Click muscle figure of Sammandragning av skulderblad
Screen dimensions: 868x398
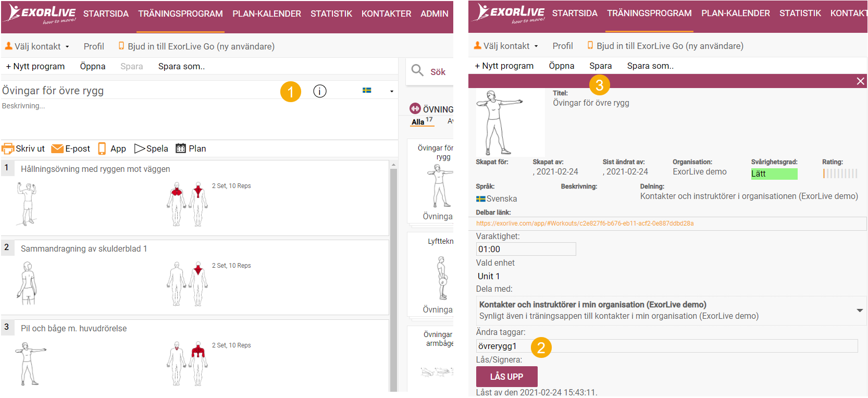point(187,284)
